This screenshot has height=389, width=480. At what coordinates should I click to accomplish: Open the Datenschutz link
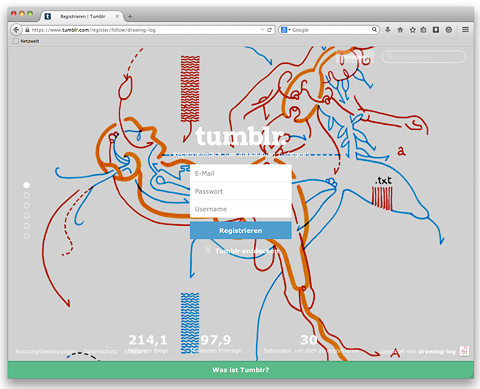(100, 351)
